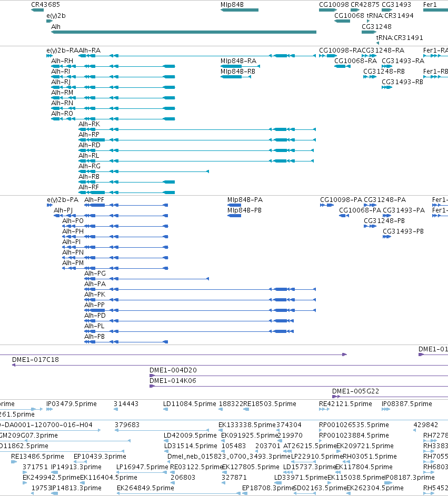Click the Alh-RG transcript label

click(x=89, y=166)
